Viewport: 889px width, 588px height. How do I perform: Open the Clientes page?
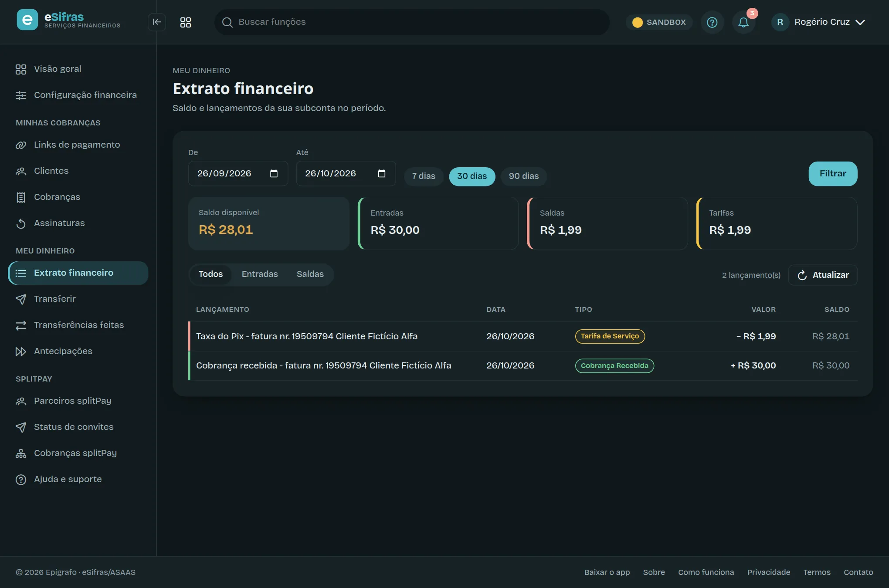point(78,171)
